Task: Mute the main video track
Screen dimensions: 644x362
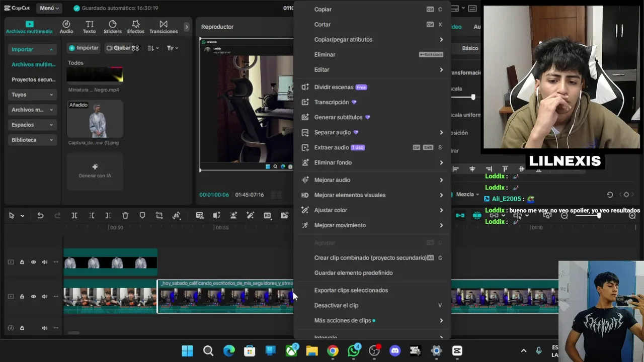Action: 45,297
